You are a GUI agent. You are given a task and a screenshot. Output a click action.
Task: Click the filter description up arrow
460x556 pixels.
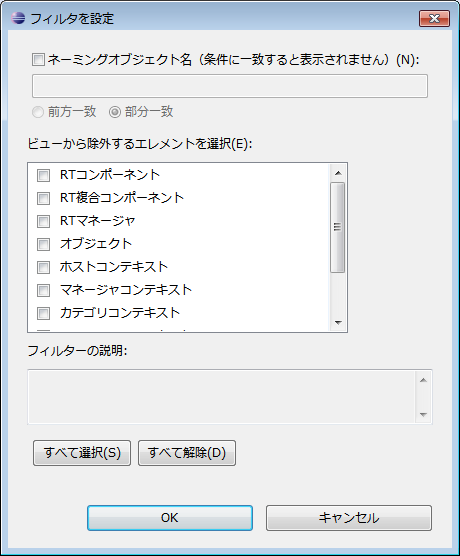click(x=423, y=380)
